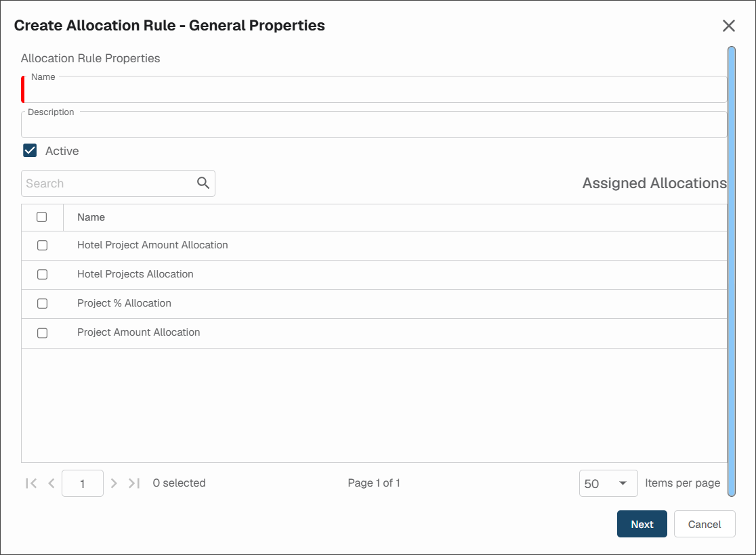Screen dimensions: 756x555
Task: Click the Page 1 of 1 text
Action: point(374,483)
